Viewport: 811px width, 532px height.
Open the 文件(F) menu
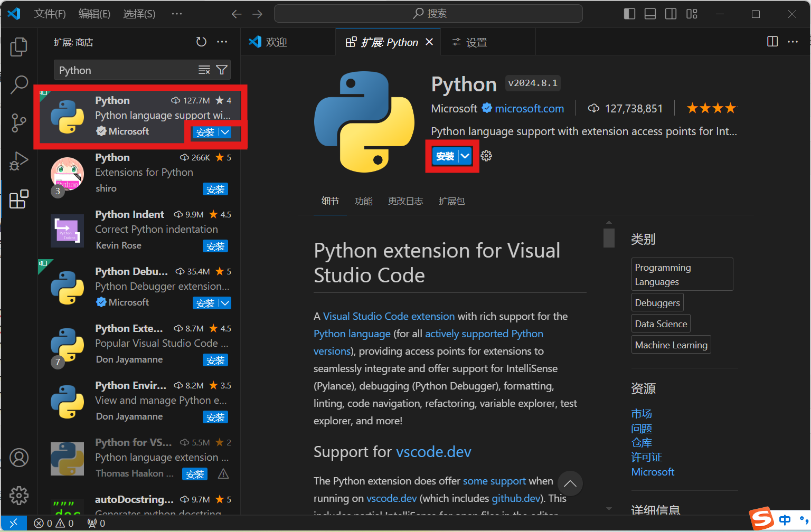(50, 14)
